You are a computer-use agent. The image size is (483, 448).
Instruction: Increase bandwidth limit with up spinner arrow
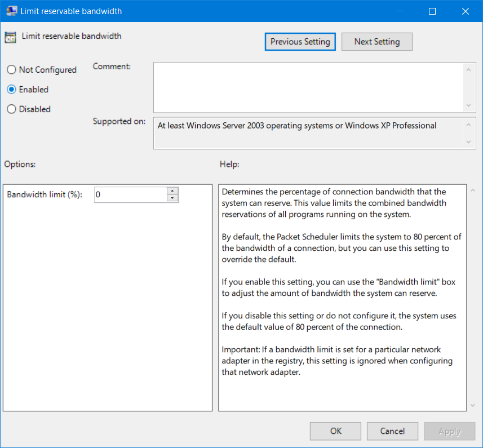coord(172,191)
